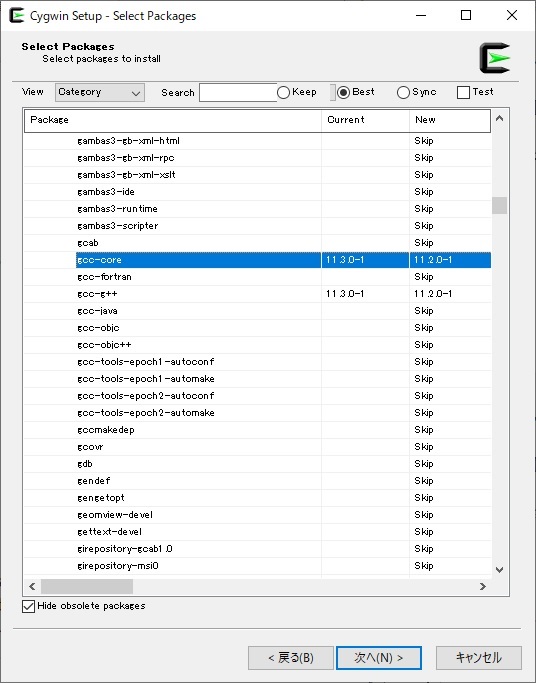536x683 pixels.
Task: Select the Keep radio button
Action: [283, 92]
